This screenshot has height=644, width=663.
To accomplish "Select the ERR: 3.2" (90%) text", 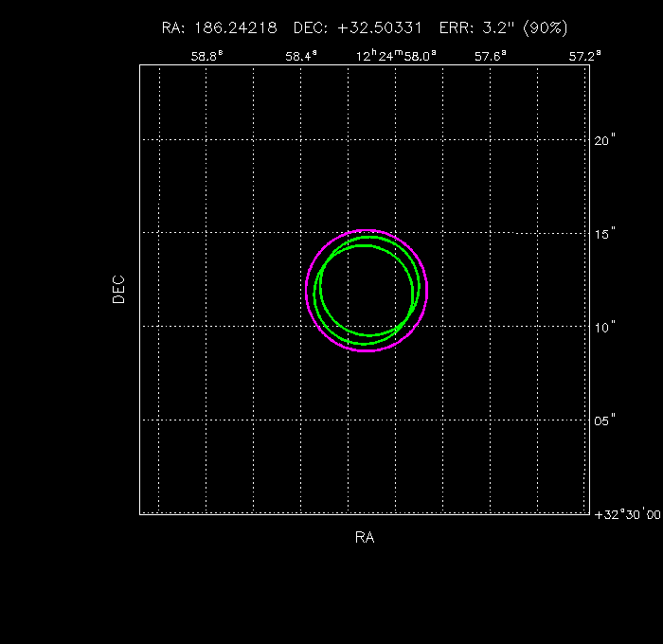I will coord(504,28).
